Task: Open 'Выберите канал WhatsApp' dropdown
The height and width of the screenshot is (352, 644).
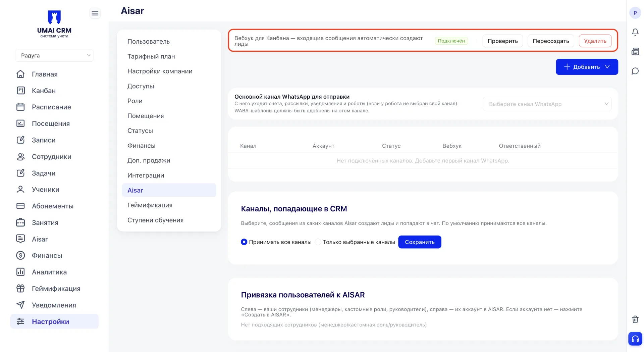Action: (x=547, y=104)
